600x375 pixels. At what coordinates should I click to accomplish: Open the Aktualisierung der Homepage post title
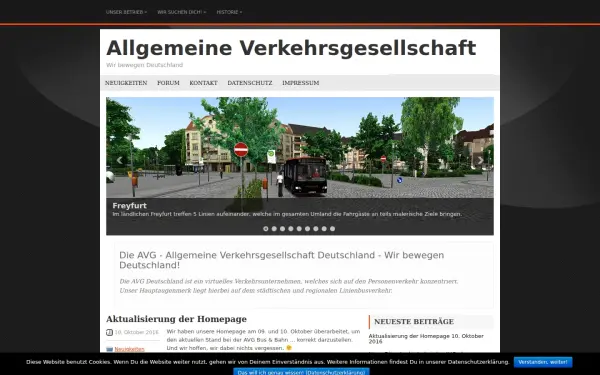pos(176,319)
